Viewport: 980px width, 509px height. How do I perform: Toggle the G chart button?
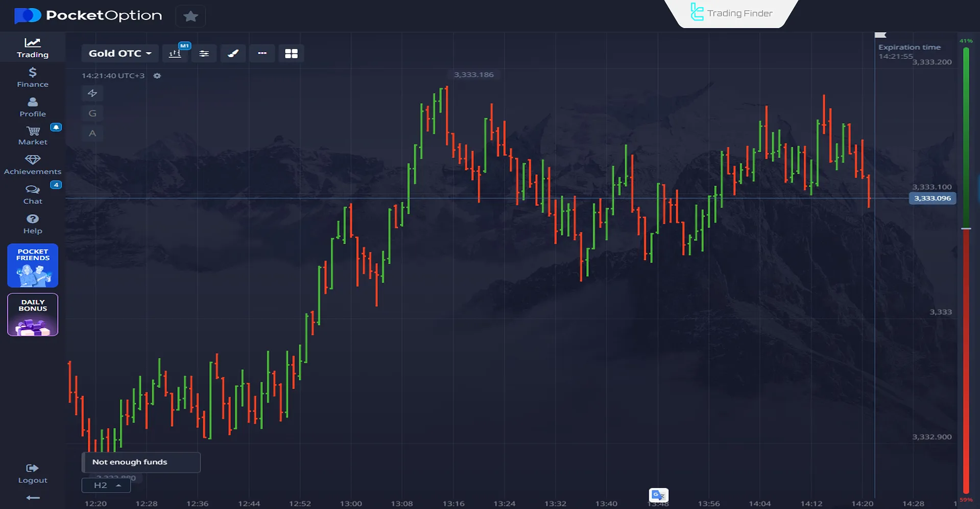[92, 113]
